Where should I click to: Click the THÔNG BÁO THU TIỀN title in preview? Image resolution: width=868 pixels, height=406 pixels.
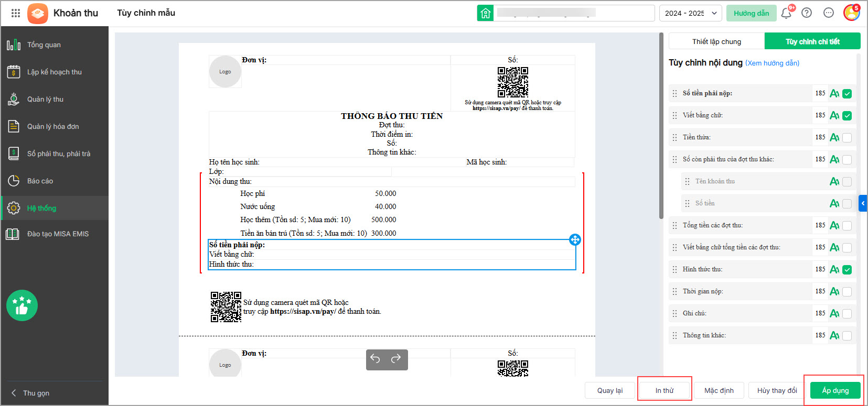point(392,116)
